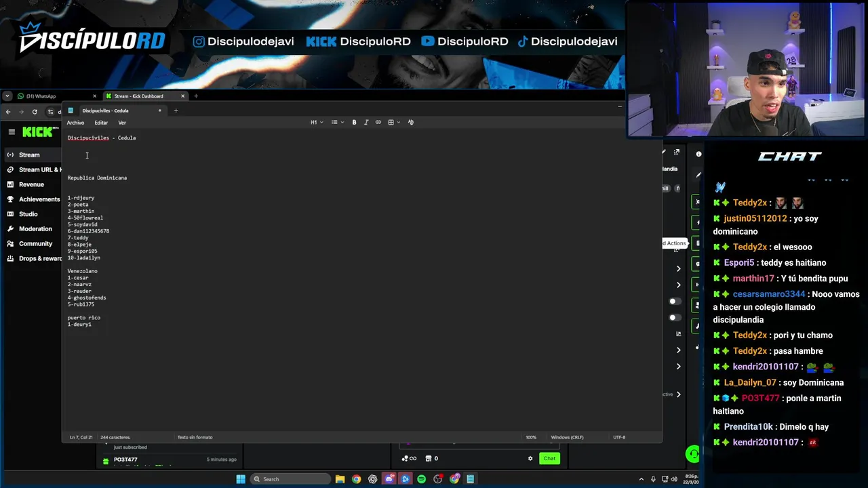Click 'Texto sin formato' in status bar
Viewport: 868px width, 488px height.
(x=195, y=437)
